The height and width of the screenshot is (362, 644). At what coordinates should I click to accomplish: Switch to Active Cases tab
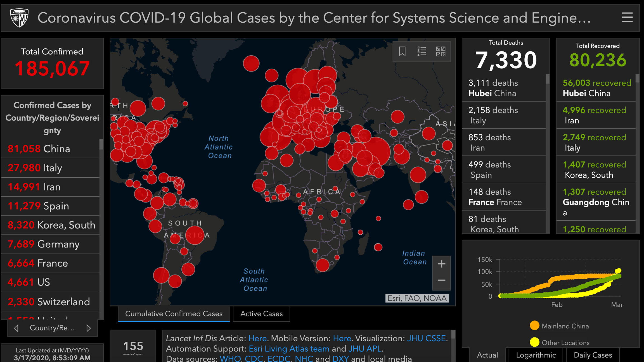261,314
